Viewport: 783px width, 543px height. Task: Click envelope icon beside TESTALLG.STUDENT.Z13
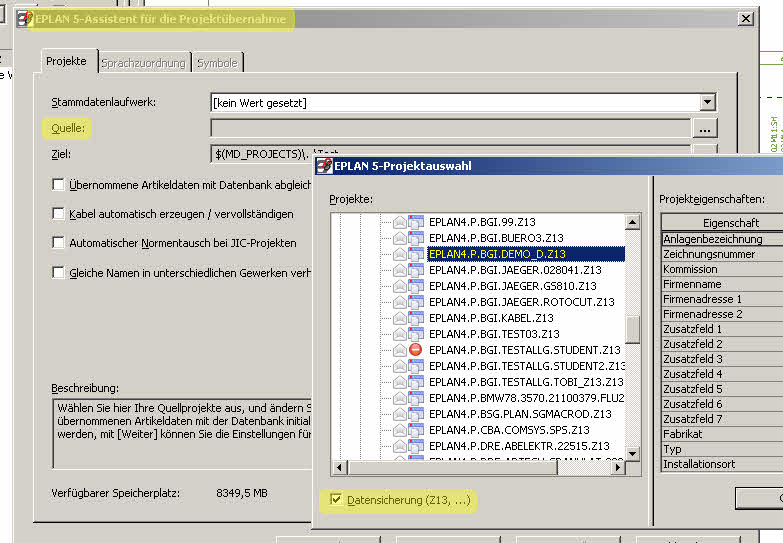pyautogui.click(x=399, y=350)
